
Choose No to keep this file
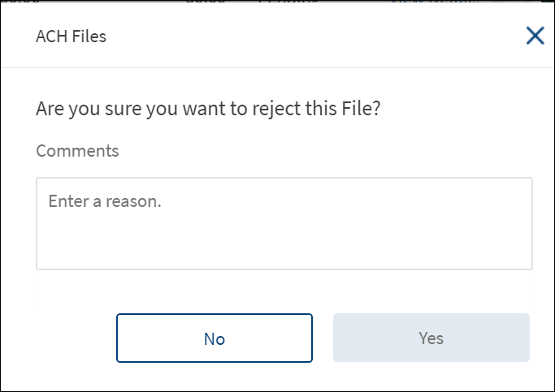pyautogui.click(x=215, y=338)
